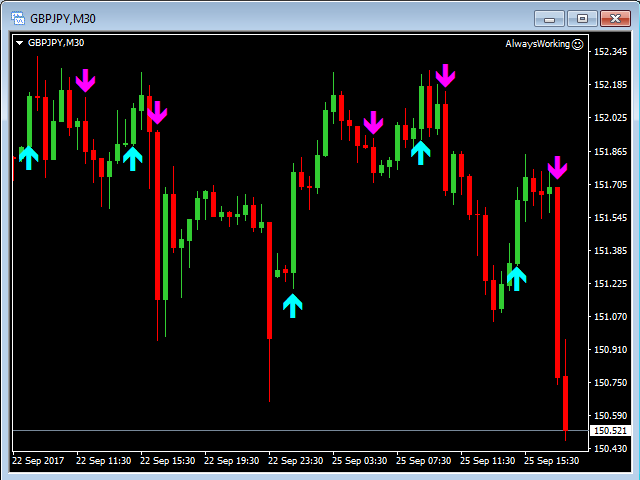Click the 152.345 price axis label
640x480 pixels.
610,52
